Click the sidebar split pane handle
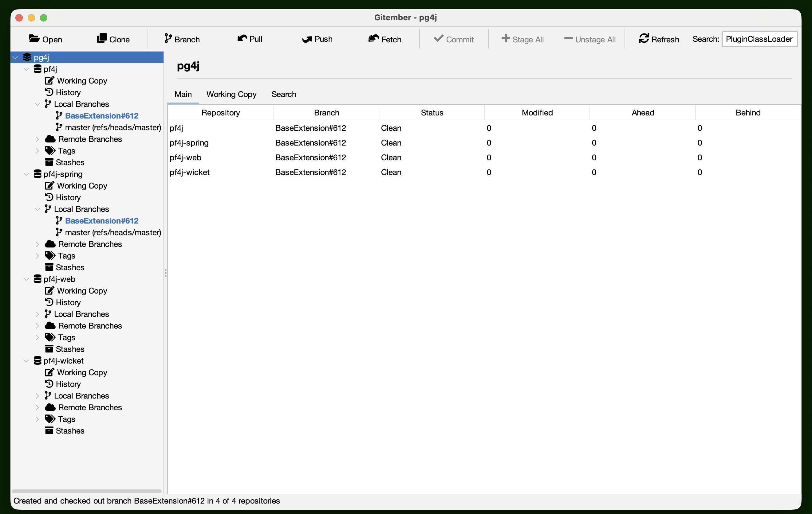Image resolution: width=812 pixels, height=514 pixels. [166, 273]
